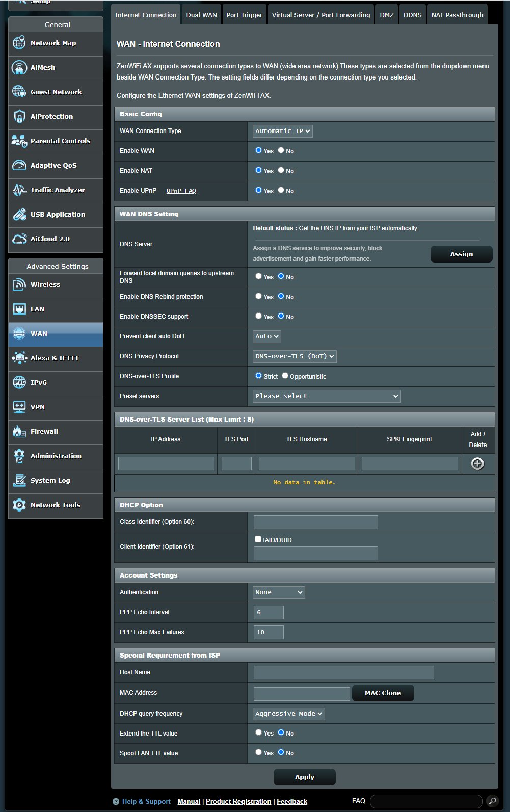Click the DNS-over-TLS IP Address field

166,463
